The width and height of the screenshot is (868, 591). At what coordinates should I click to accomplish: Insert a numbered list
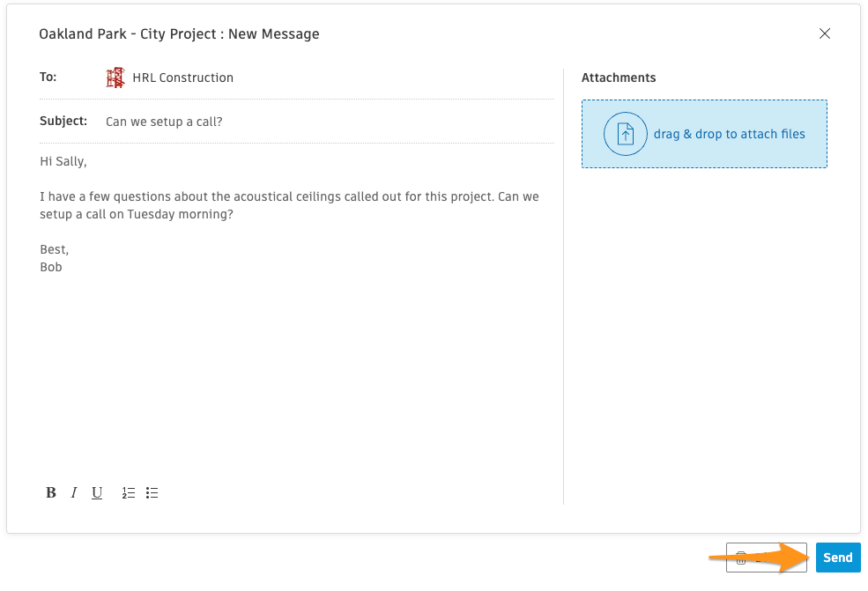tap(129, 492)
